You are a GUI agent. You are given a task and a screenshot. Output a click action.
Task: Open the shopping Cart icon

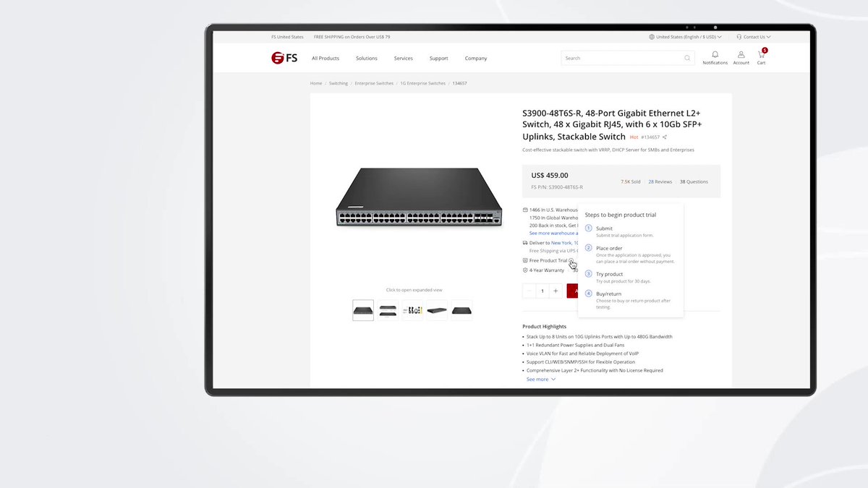click(762, 54)
